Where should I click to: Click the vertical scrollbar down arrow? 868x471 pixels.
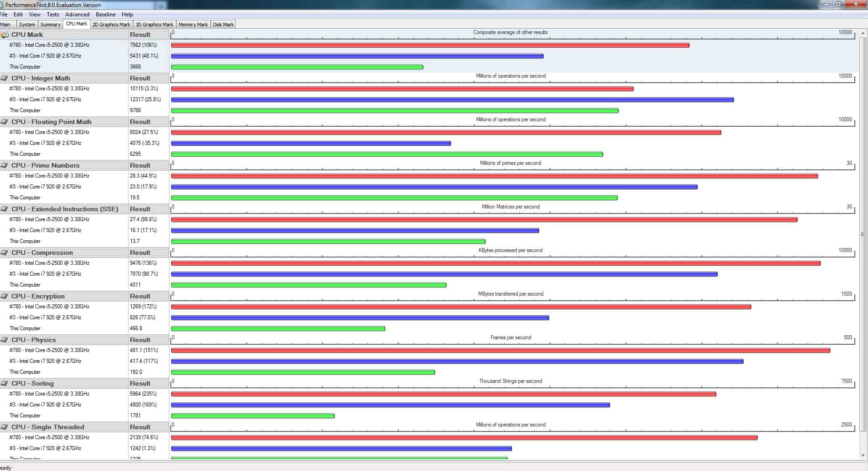click(x=863, y=455)
